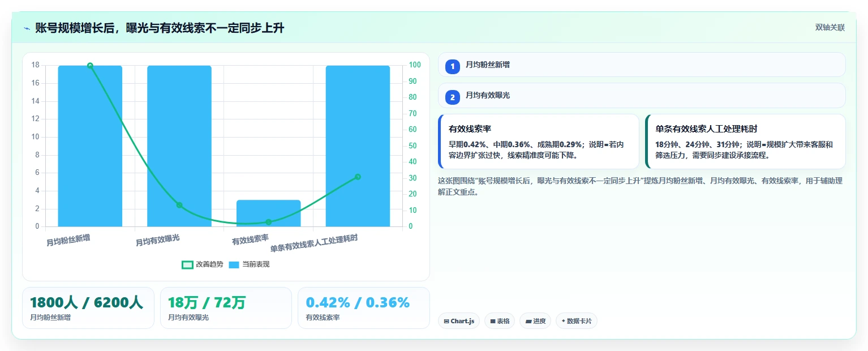Click trend line lowest point on 有效线索率
The image size is (868, 351).
click(268, 222)
